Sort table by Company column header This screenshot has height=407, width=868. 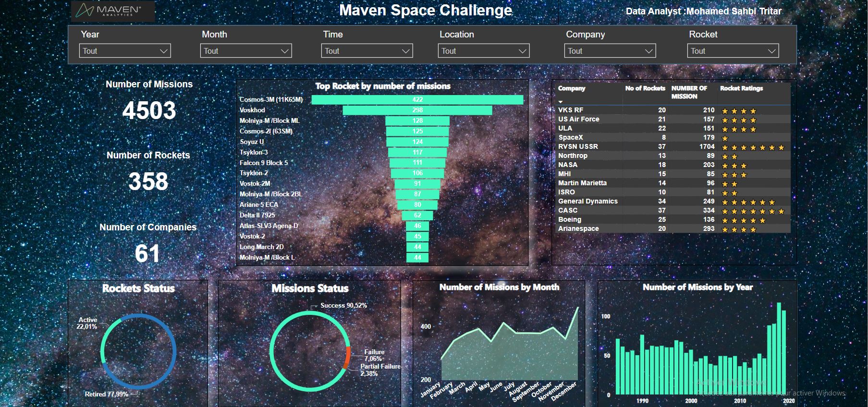pyautogui.click(x=572, y=88)
